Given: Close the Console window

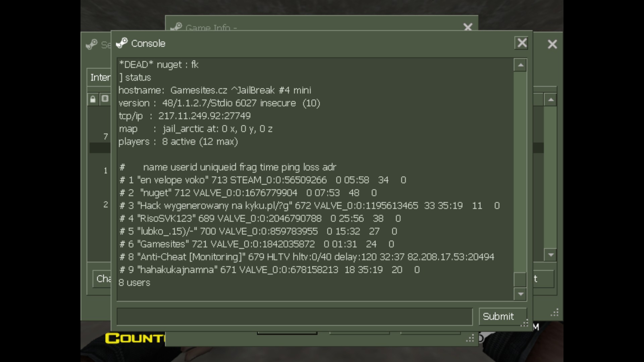Looking at the screenshot, I should [x=522, y=43].
